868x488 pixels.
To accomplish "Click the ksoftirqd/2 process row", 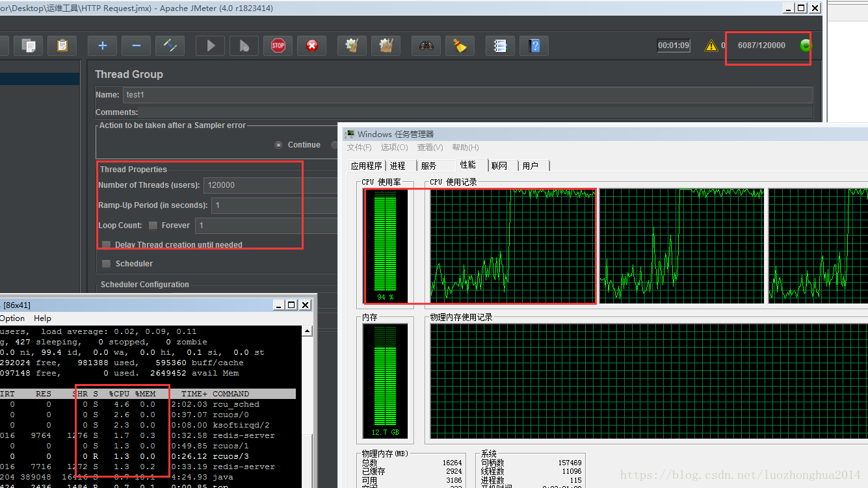I will pyautogui.click(x=148, y=425).
